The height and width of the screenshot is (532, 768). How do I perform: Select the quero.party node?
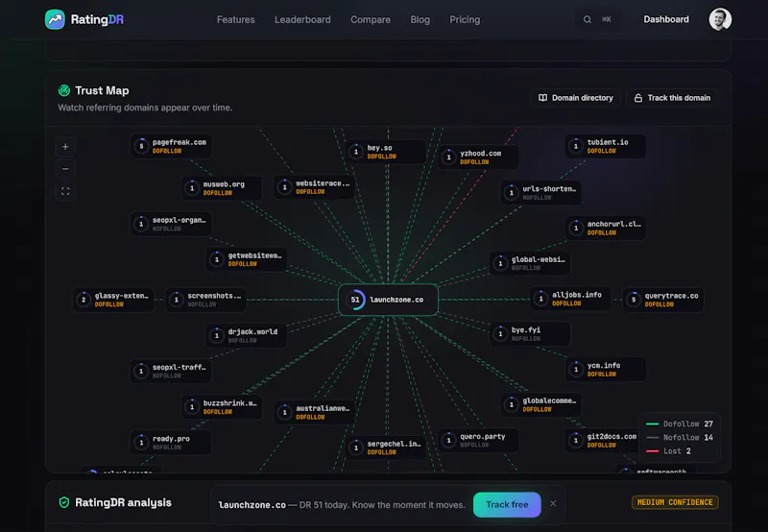click(478, 441)
